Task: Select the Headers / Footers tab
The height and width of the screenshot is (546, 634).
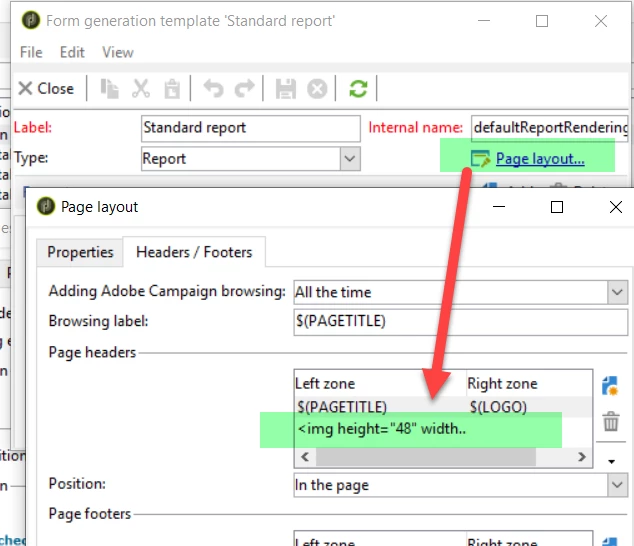Action: 194,252
